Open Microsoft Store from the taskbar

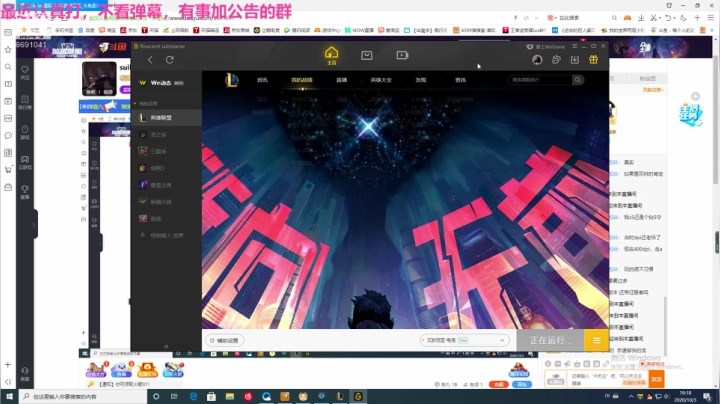point(211,396)
